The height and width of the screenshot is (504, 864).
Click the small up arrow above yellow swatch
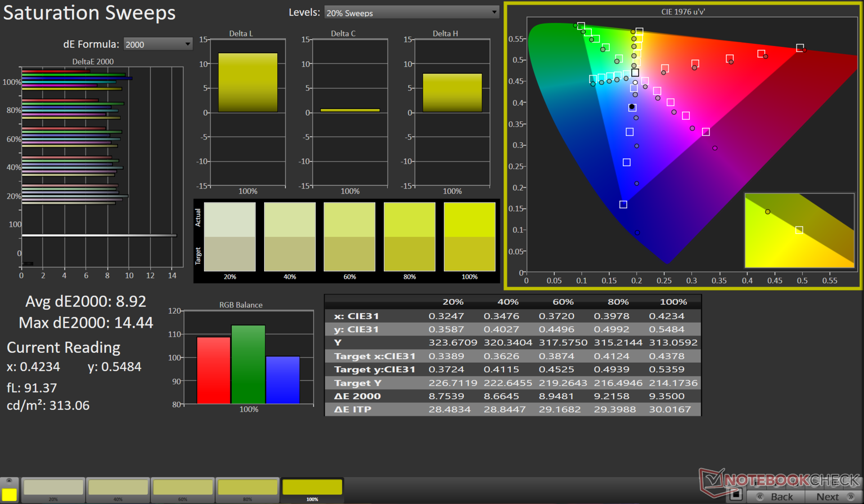coord(9,481)
